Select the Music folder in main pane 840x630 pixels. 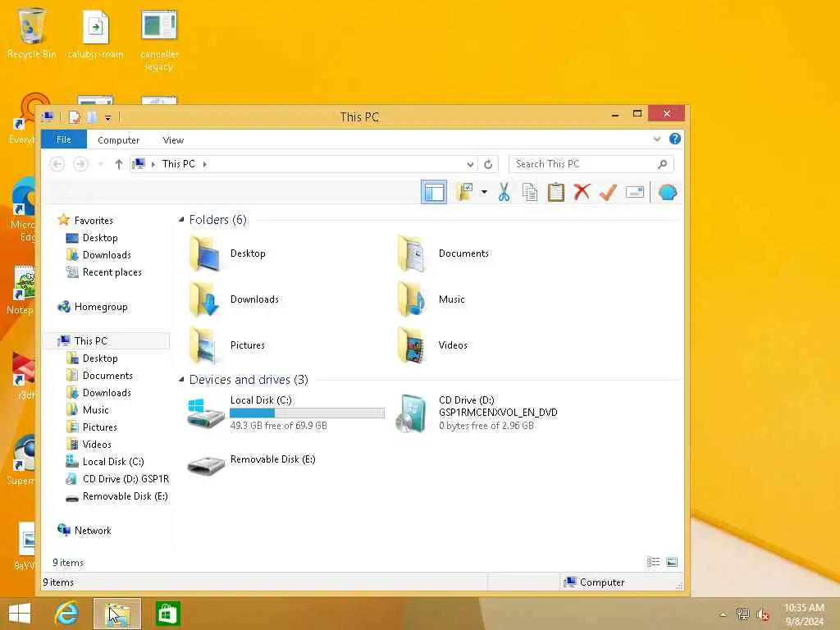tap(431, 299)
